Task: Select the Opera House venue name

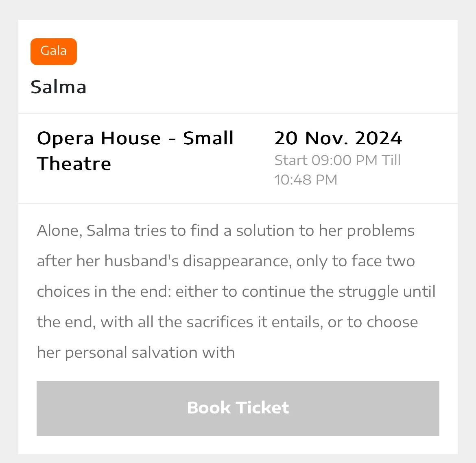Action: (x=99, y=138)
